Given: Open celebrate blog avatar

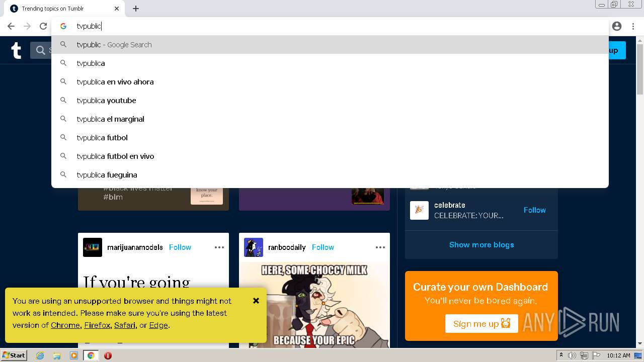Looking at the screenshot, I should [x=419, y=210].
